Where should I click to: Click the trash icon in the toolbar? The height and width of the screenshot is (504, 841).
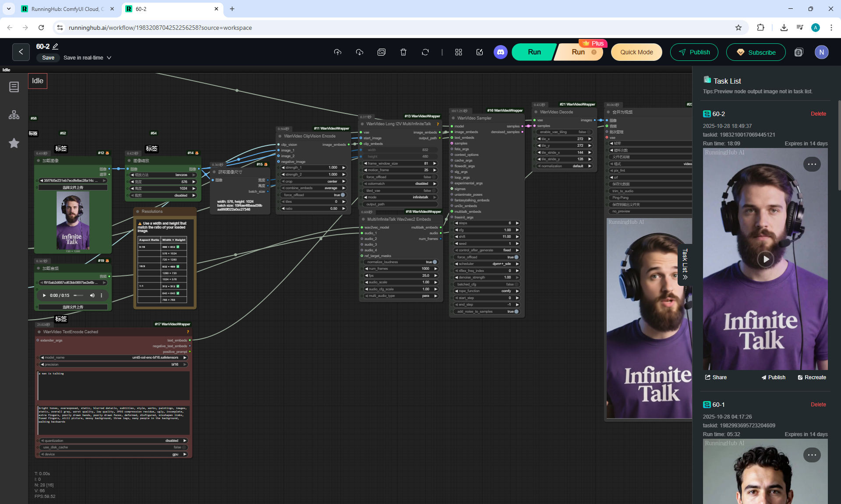tap(403, 52)
